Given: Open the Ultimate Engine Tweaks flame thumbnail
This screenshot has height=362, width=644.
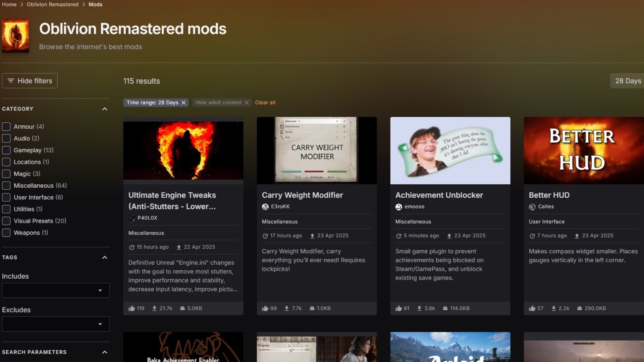Looking at the screenshot, I should (x=183, y=150).
